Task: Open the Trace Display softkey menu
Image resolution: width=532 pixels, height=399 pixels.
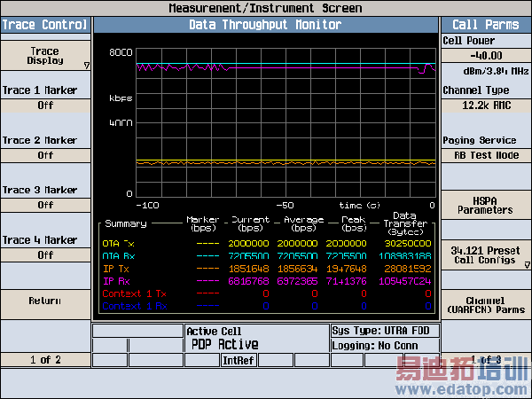Action: point(44,57)
